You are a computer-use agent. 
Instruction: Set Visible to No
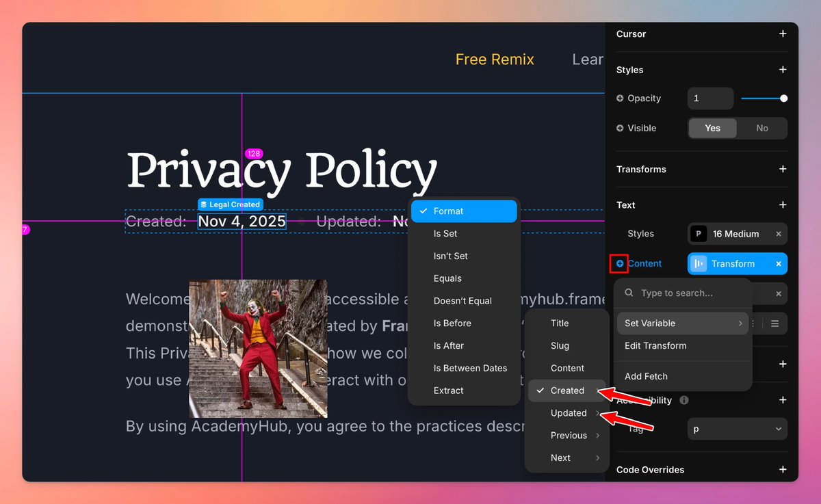pyautogui.click(x=762, y=128)
